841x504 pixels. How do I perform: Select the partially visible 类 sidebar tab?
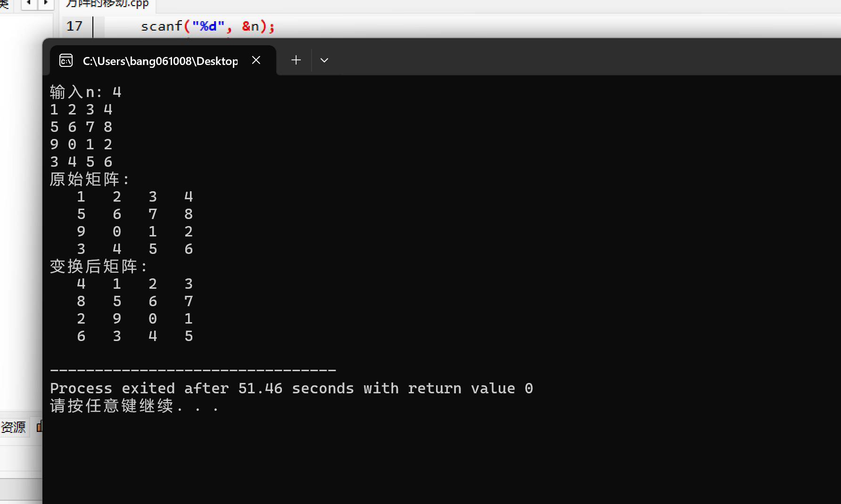coord(5,4)
